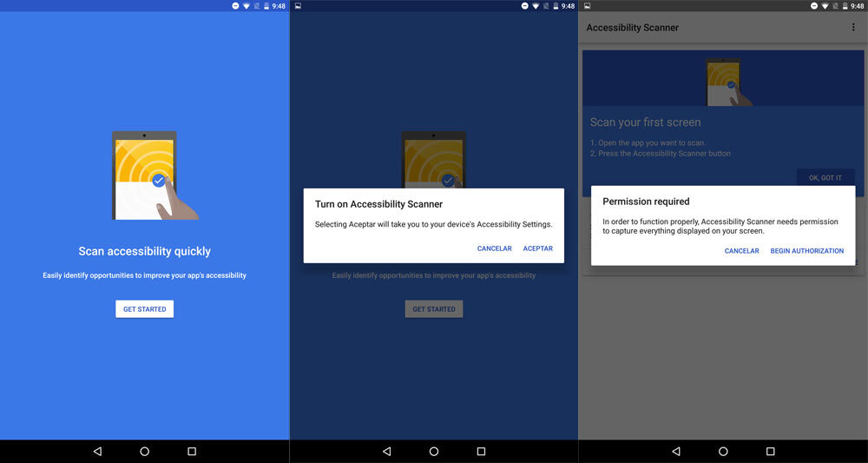Tap BEGIN AUTHORIZATION in Permission required dialog
Image resolution: width=868 pixels, height=463 pixels.
[x=806, y=251]
